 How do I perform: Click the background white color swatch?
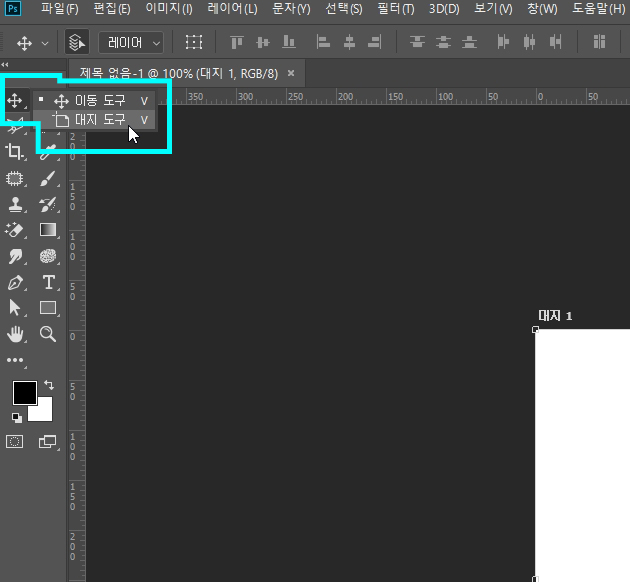click(44, 414)
